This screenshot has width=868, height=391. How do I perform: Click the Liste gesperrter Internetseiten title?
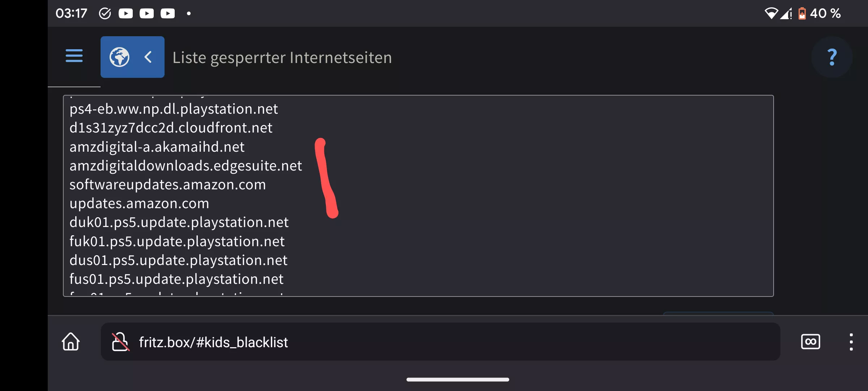[282, 58]
